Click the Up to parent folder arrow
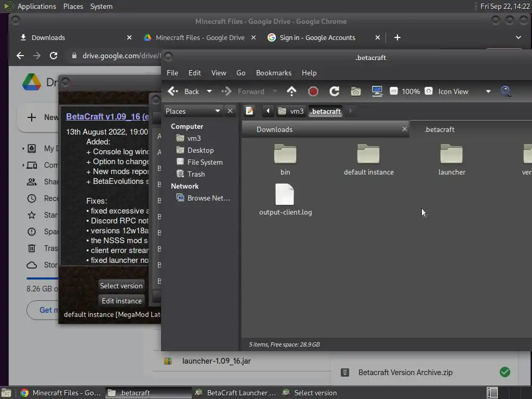The width and height of the screenshot is (532, 399). [291, 91]
